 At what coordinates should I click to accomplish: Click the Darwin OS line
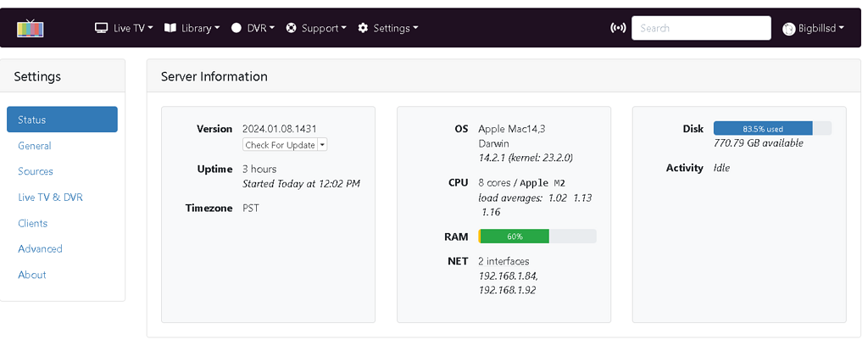point(494,143)
